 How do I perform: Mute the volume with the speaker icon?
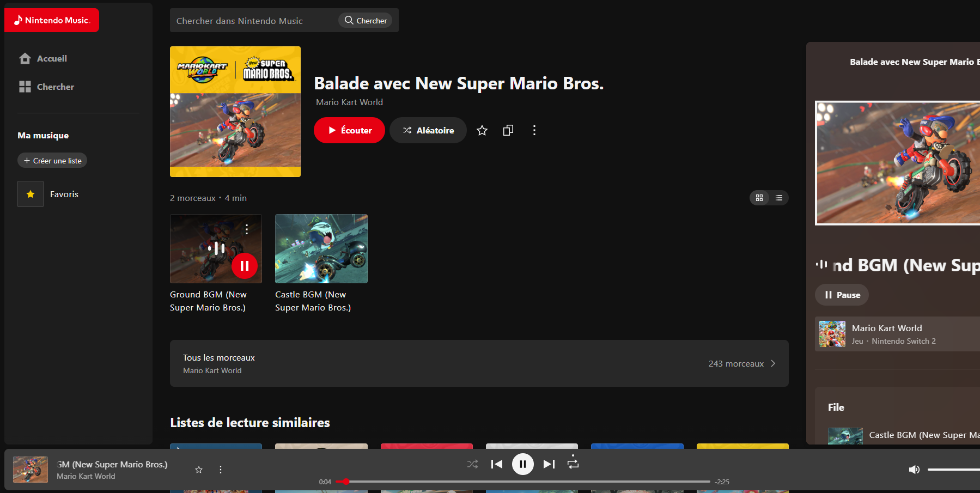point(914,470)
